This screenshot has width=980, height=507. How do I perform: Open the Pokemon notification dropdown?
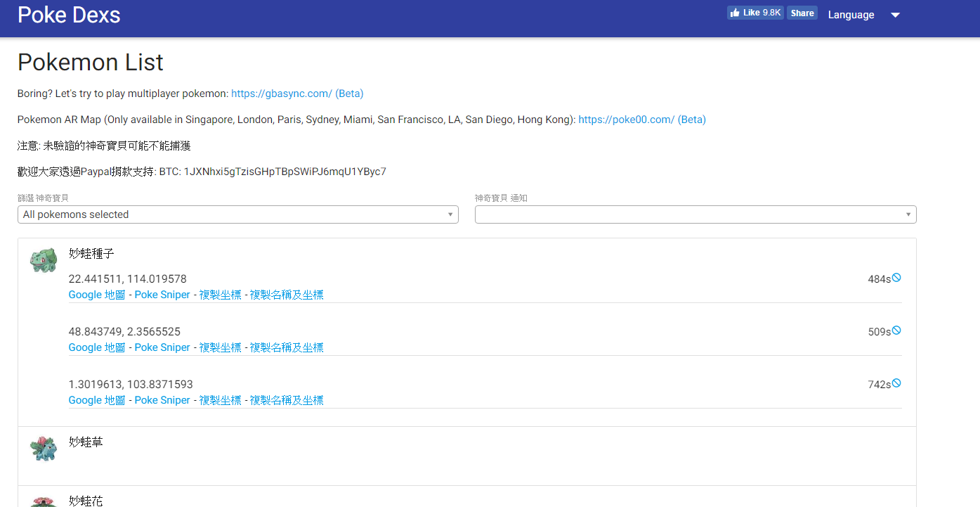pyautogui.click(x=695, y=214)
